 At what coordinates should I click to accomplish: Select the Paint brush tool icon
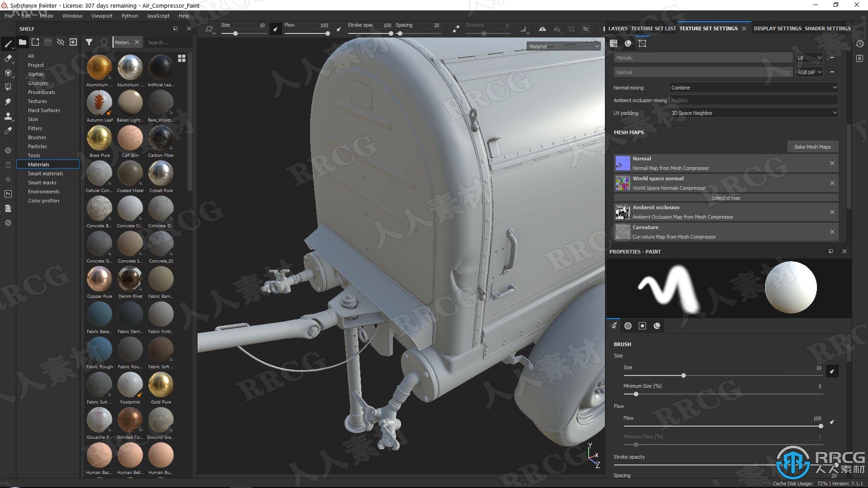click(x=7, y=42)
